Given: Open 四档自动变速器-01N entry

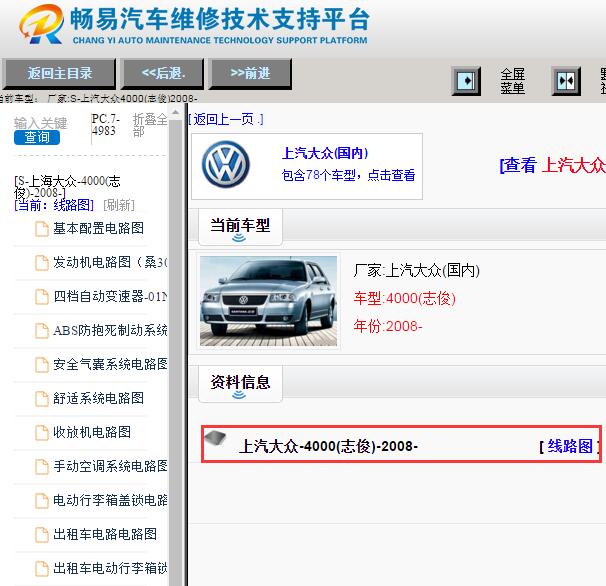Looking at the screenshot, I should [110, 296].
